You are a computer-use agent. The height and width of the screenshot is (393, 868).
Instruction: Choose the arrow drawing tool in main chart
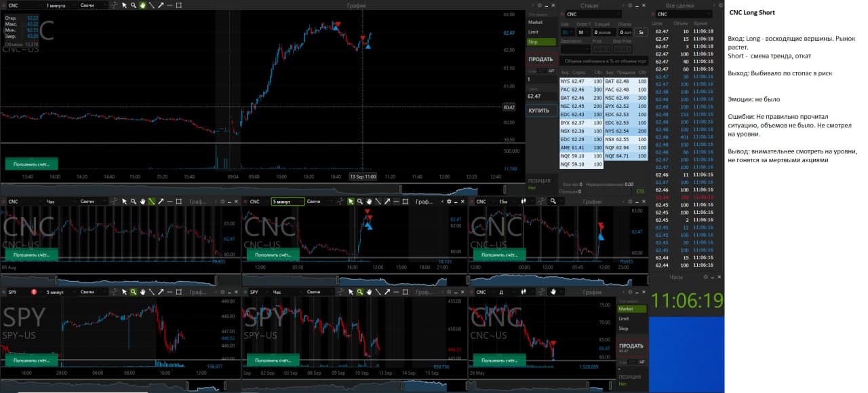click(161, 5)
